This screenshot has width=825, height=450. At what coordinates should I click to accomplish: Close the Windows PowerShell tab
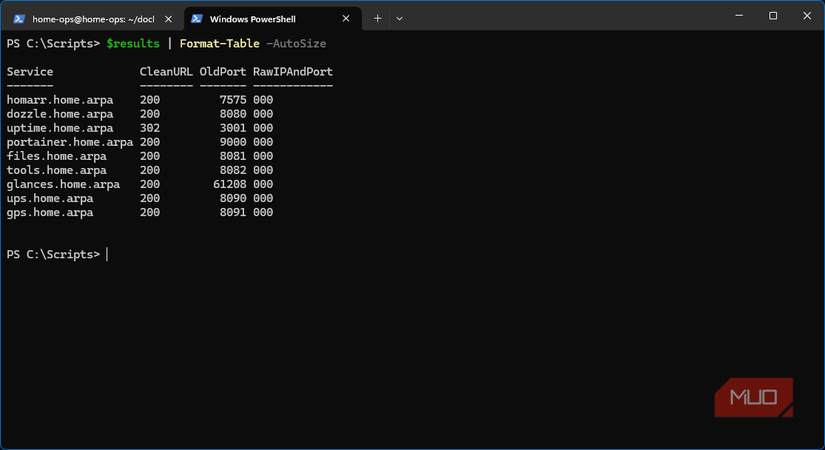pos(346,19)
